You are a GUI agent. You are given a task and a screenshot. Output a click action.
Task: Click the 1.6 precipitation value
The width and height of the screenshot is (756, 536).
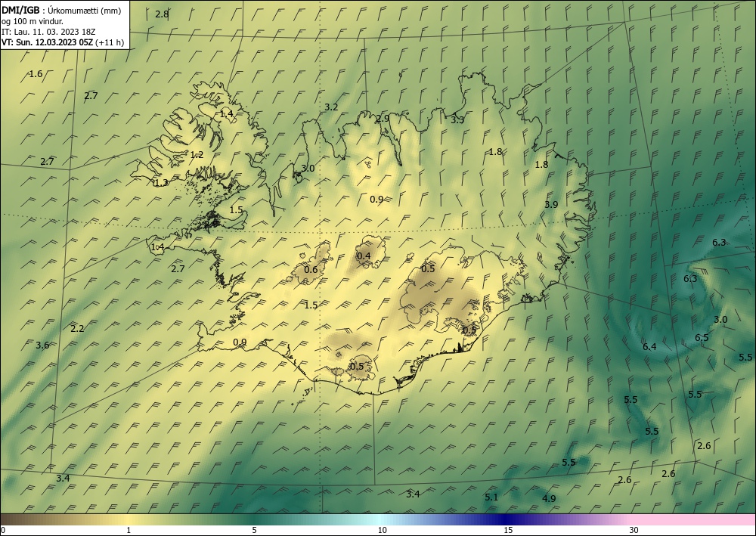coord(36,74)
